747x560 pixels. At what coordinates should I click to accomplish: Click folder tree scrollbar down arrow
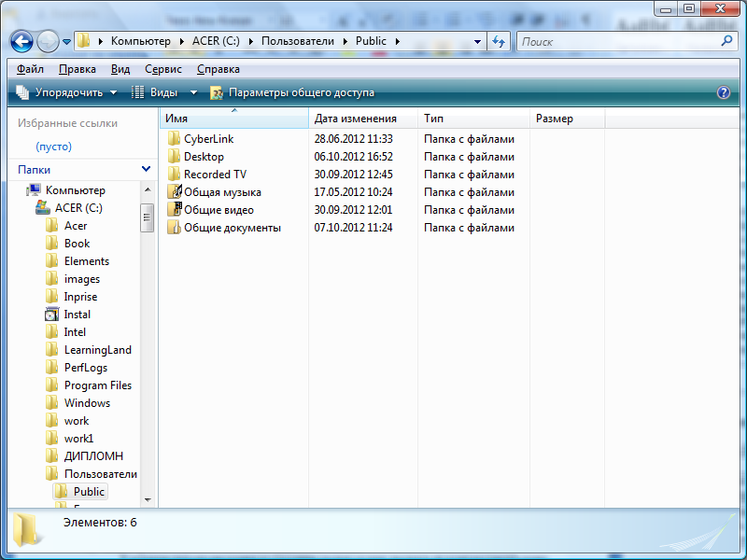pos(147,502)
